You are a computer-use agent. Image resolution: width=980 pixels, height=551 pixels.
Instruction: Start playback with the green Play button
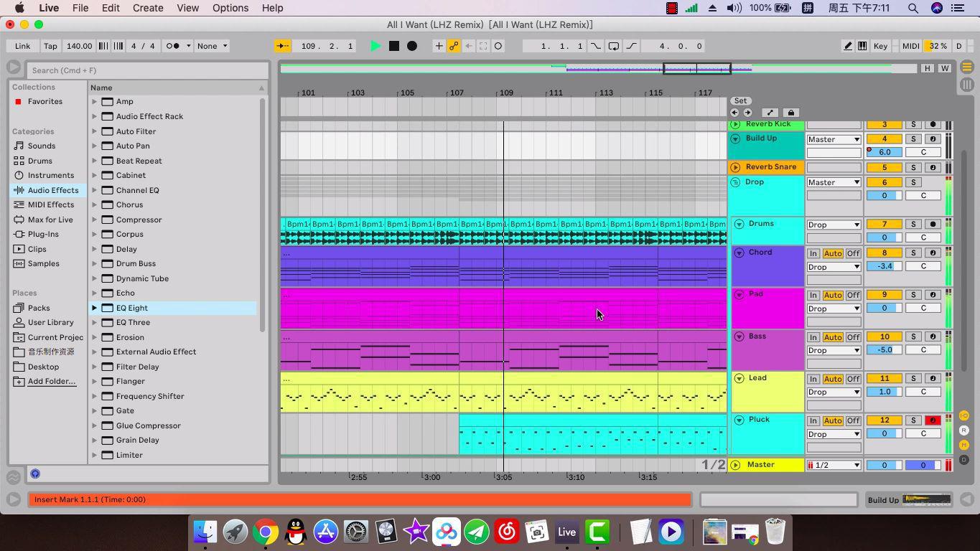coord(375,46)
